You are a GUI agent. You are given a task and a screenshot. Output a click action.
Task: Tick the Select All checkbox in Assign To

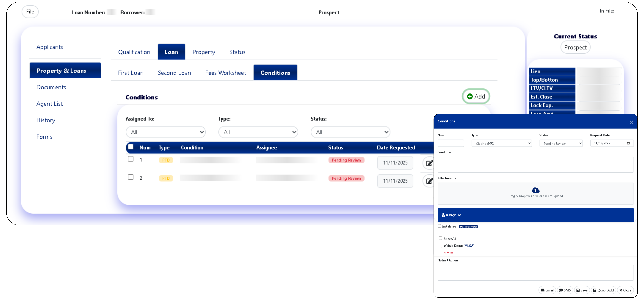[440, 238]
